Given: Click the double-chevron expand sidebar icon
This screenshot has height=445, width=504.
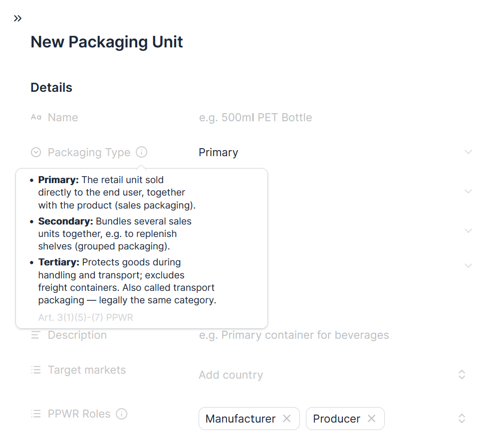Looking at the screenshot, I should [x=17, y=18].
